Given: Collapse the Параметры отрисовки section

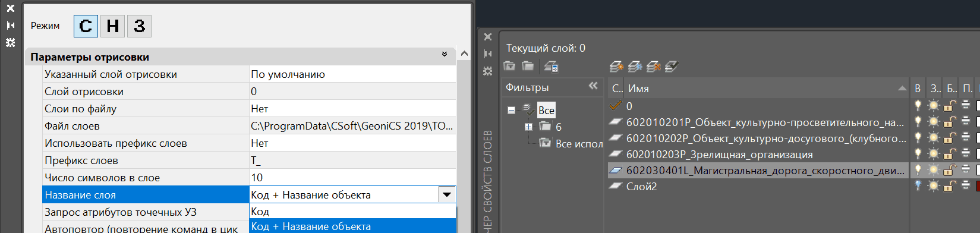Looking at the screenshot, I should point(445,54).
